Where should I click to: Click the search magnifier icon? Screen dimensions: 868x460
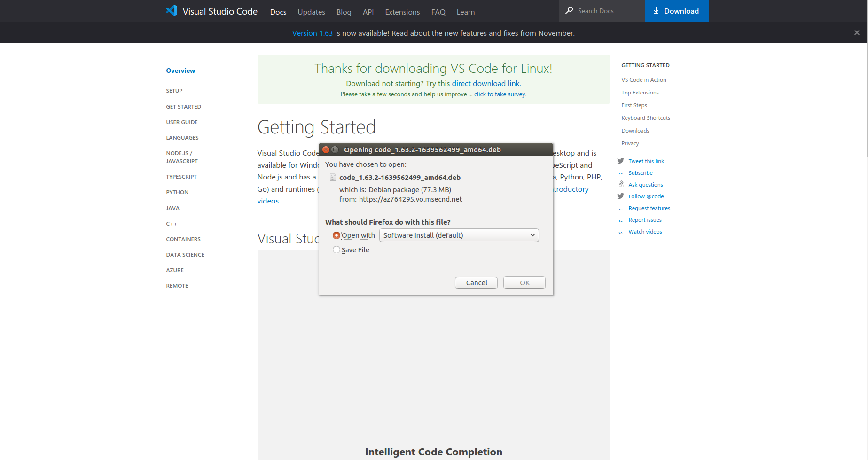click(x=569, y=10)
